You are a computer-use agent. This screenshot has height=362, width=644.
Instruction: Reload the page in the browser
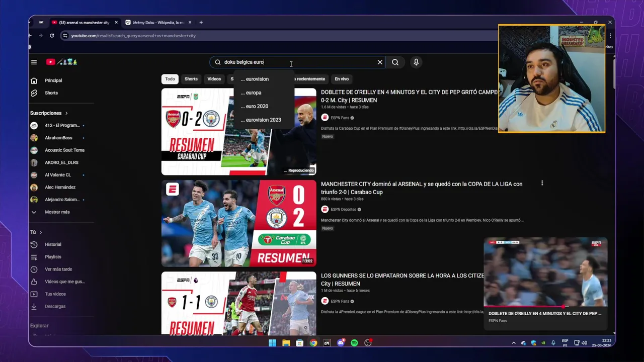click(x=52, y=36)
